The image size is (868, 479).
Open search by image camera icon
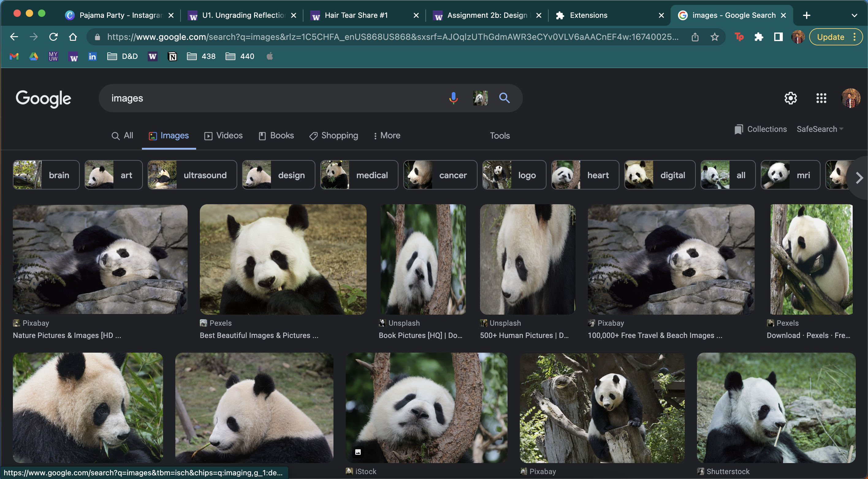(480, 98)
